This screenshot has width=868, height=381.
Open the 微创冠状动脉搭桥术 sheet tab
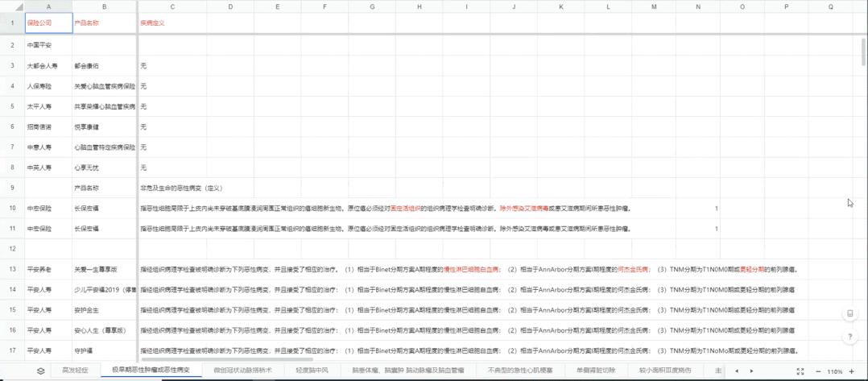[x=242, y=371]
